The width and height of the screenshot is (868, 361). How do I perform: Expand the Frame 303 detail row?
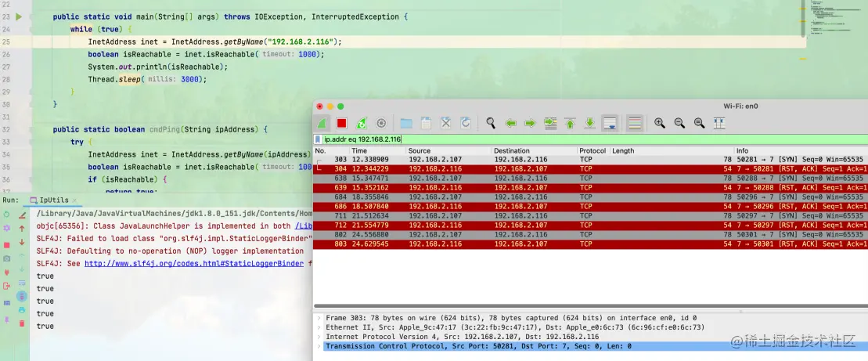coord(319,319)
